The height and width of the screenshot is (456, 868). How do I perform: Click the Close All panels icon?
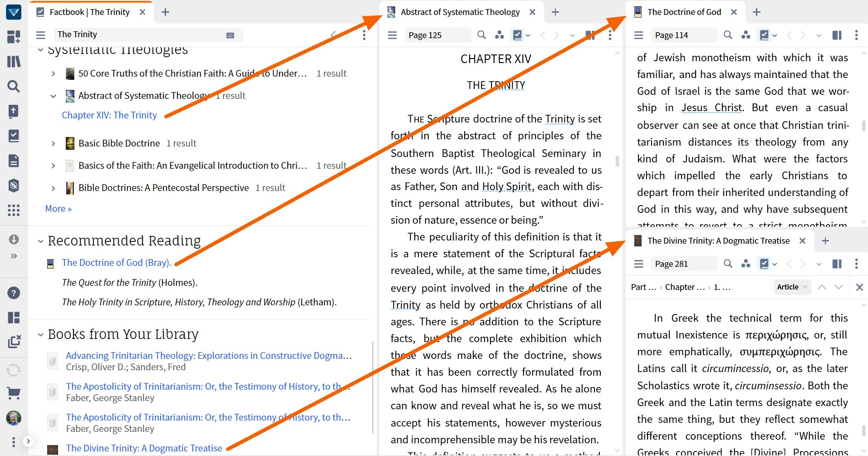[x=14, y=342]
